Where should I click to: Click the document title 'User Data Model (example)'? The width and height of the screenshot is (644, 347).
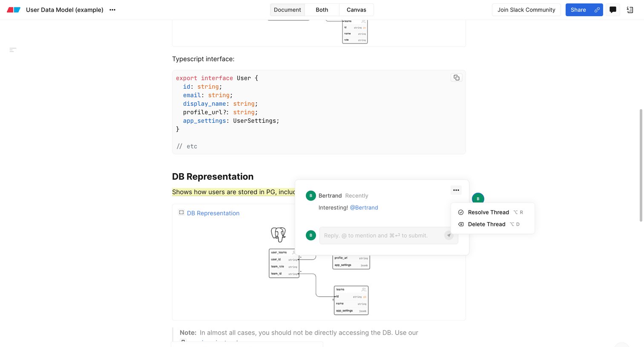click(x=65, y=10)
